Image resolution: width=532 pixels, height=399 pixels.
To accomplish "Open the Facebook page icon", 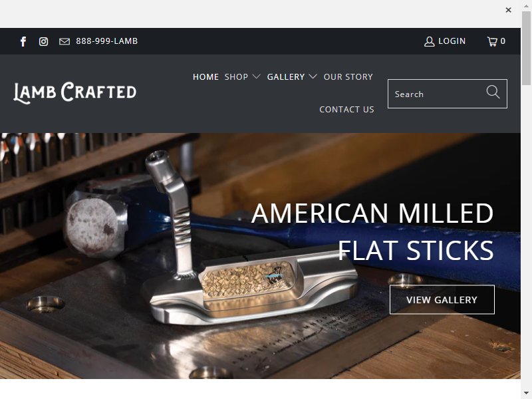I will pyautogui.click(x=23, y=41).
